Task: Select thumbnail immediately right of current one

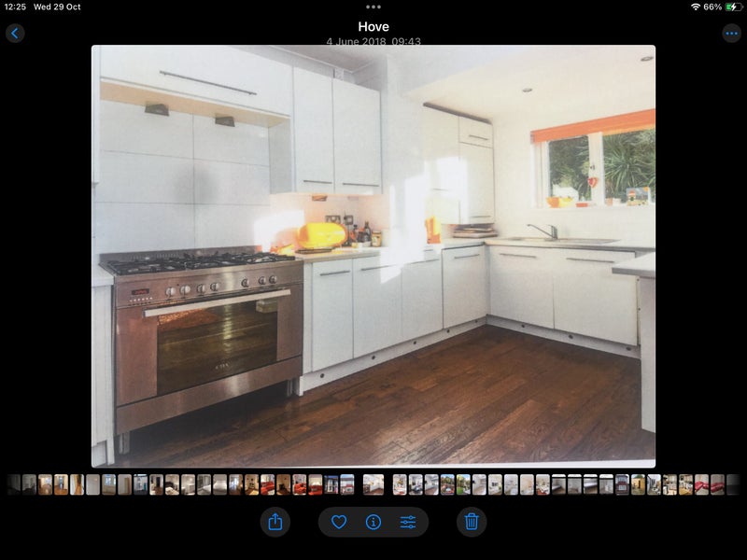Action: coord(400,484)
